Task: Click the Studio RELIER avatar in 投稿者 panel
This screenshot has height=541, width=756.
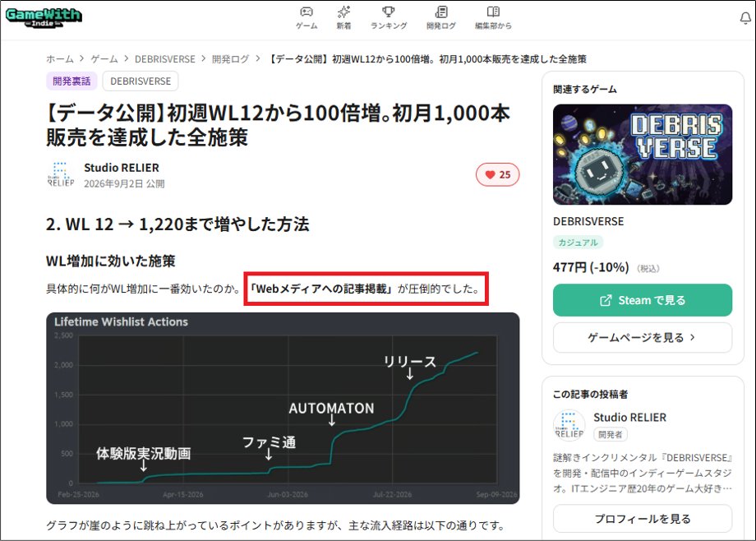Action: pyautogui.click(x=569, y=425)
